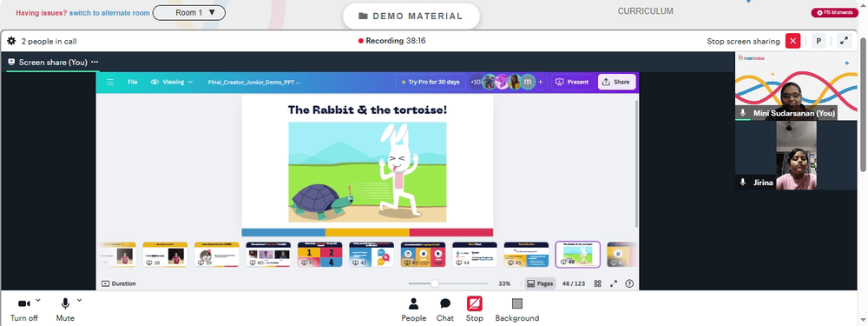
Task: Expand the call window to fullscreen
Action: pyautogui.click(x=844, y=41)
